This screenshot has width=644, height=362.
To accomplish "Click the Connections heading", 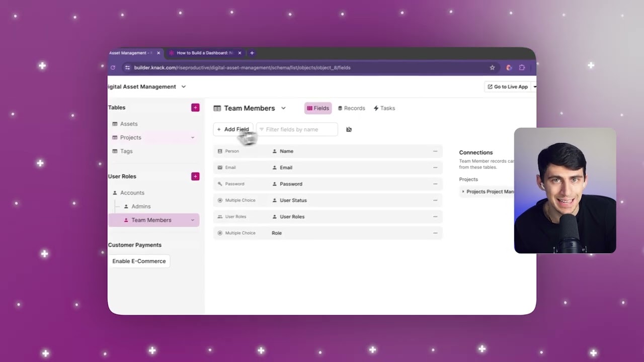I will (475, 152).
